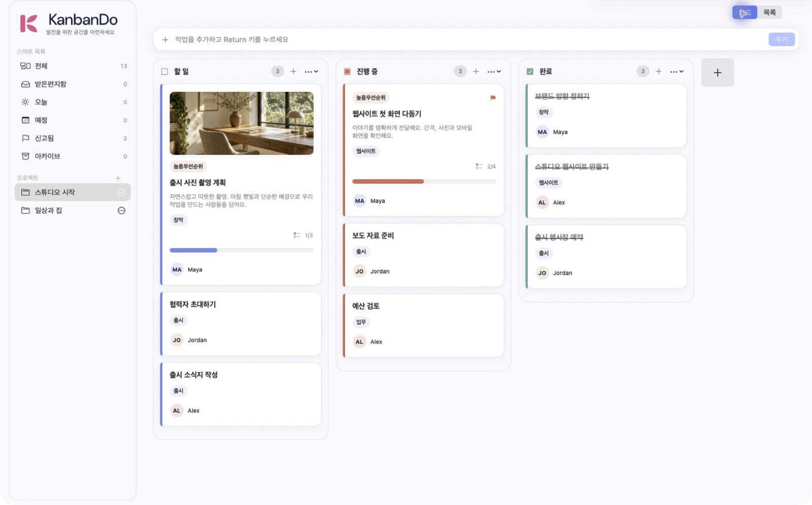Open the desk photo thumbnail

[x=242, y=123]
